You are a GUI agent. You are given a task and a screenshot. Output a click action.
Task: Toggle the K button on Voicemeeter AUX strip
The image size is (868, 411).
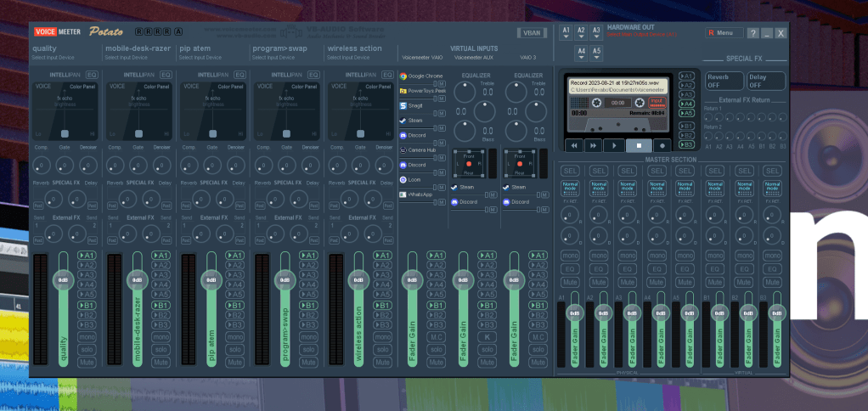pyautogui.click(x=487, y=337)
